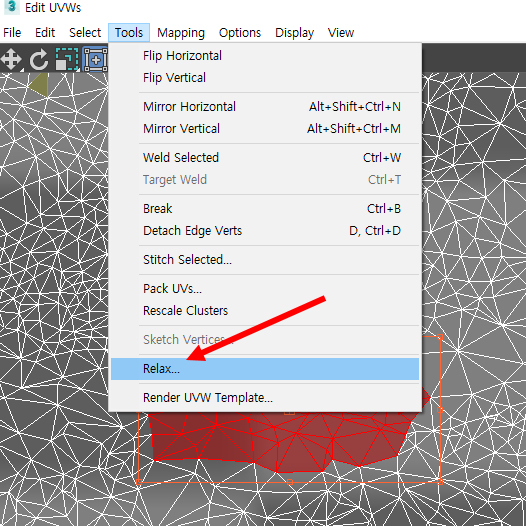Image resolution: width=526 pixels, height=526 pixels.
Task: Choose Flip Vertical from Tools menu
Action: click(265, 78)
